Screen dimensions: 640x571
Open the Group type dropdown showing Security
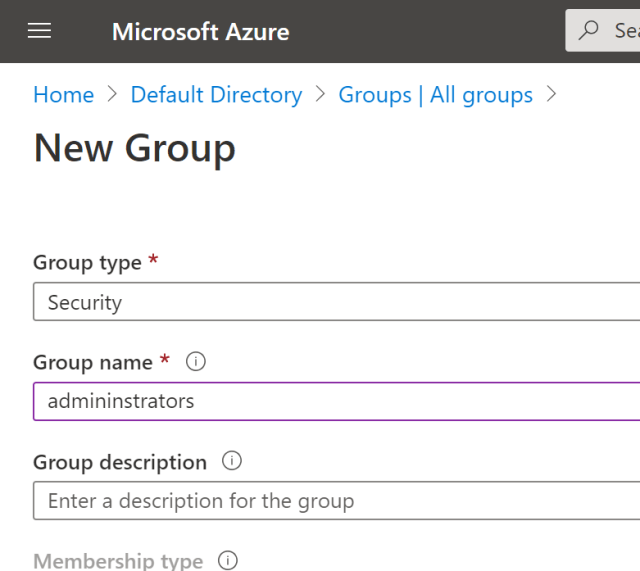336,302
